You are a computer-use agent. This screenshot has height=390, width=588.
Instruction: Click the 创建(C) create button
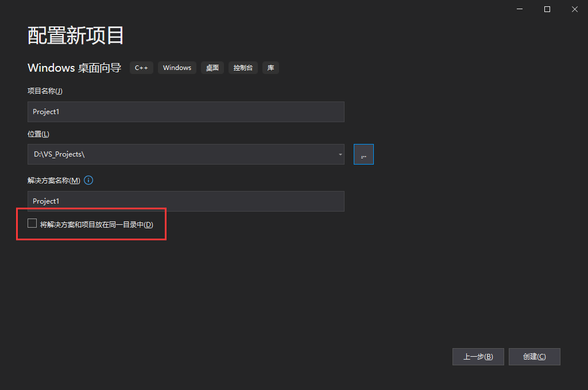point(535,357)
